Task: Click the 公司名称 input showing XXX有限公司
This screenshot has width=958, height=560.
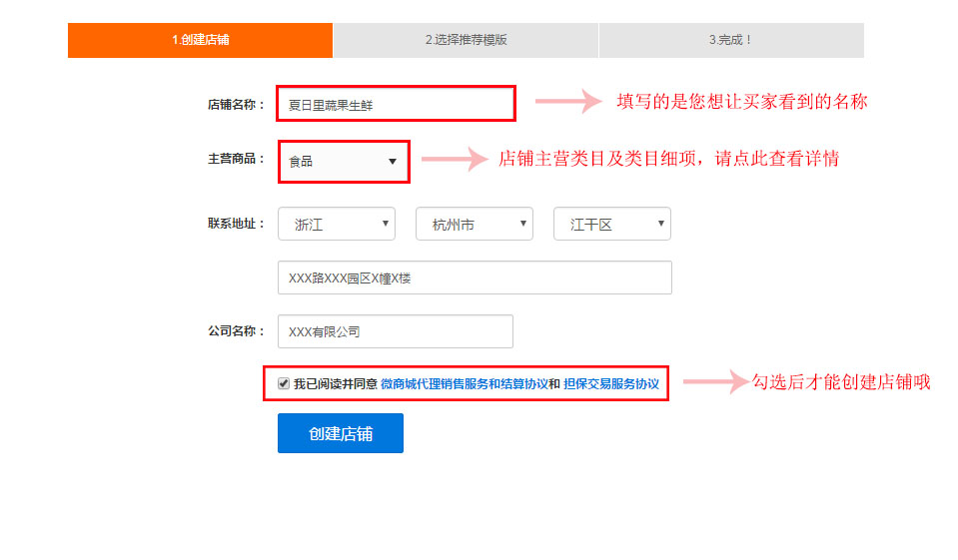Action: pyautogui.click(x=395, y=332)
